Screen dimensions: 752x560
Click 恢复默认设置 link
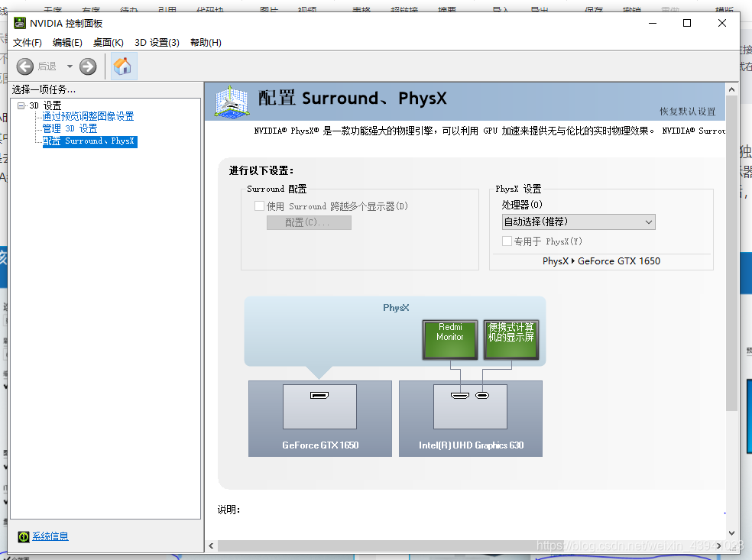click(687, 112)
